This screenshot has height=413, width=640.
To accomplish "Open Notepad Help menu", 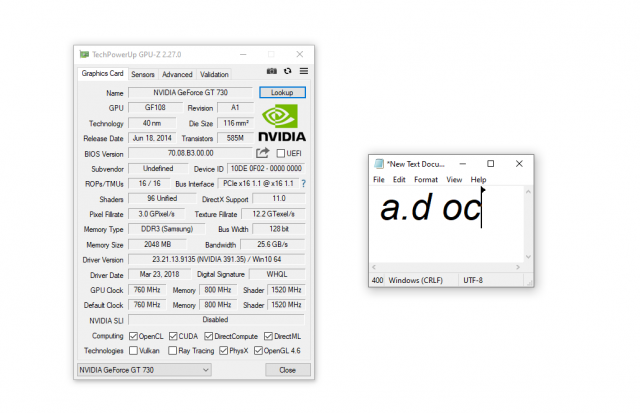I will (x=478, y=180).
